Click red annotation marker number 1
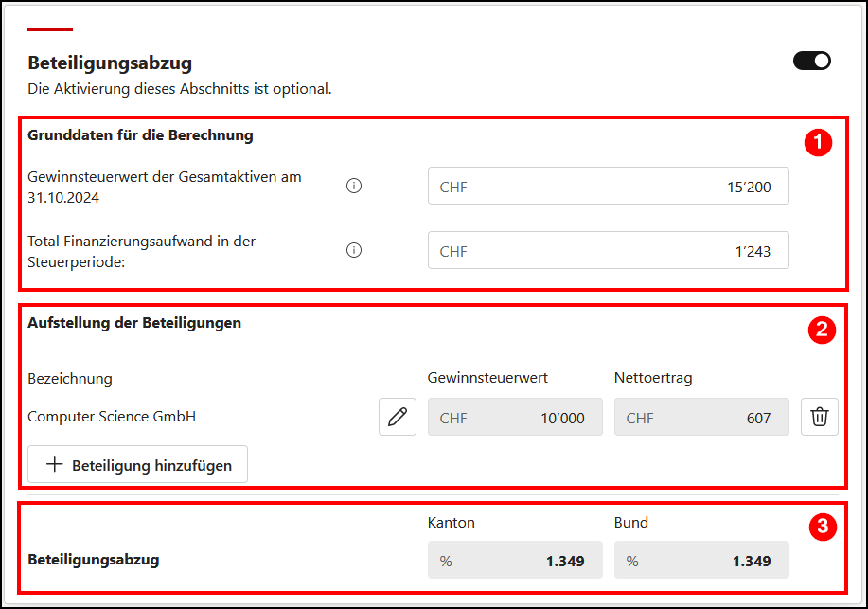This screenshot has height=609, width=868. 818,142
